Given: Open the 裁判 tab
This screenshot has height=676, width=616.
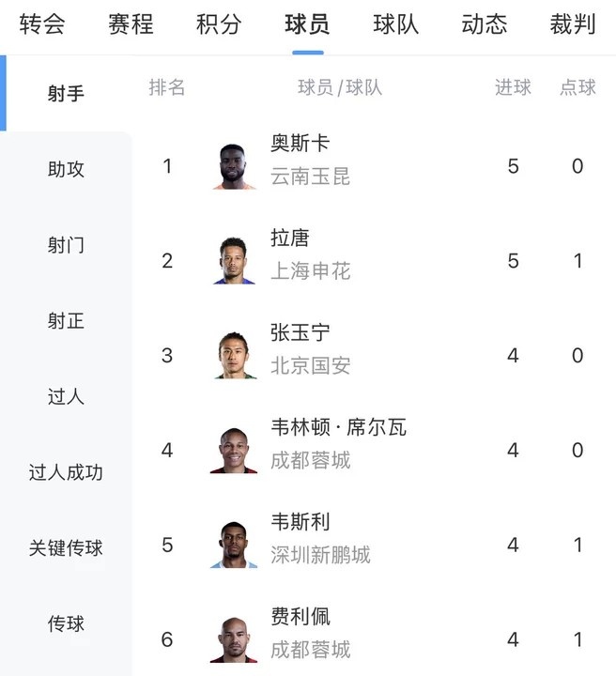Looking at the screenshot, I should (x=573, y=24).
